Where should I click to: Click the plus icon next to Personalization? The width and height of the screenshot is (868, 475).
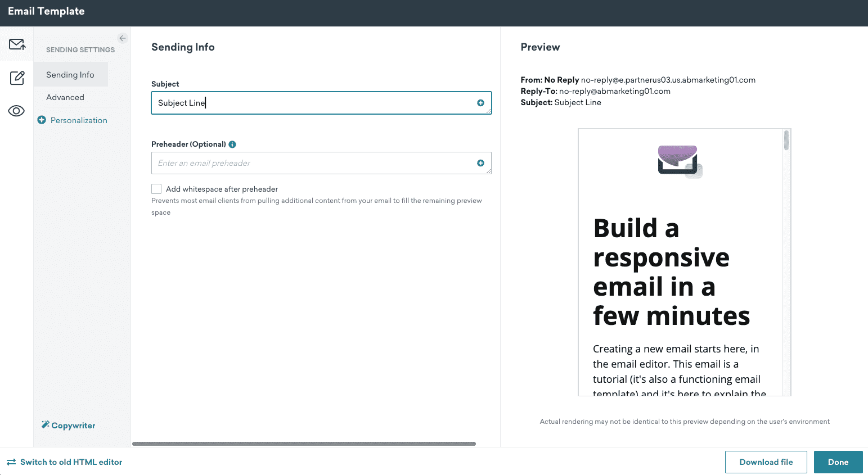click(x=42, y=120)
